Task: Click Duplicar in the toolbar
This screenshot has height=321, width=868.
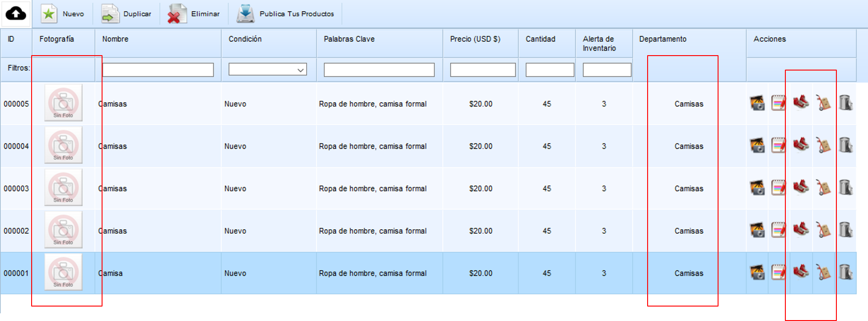Action: tap(126, 14)
